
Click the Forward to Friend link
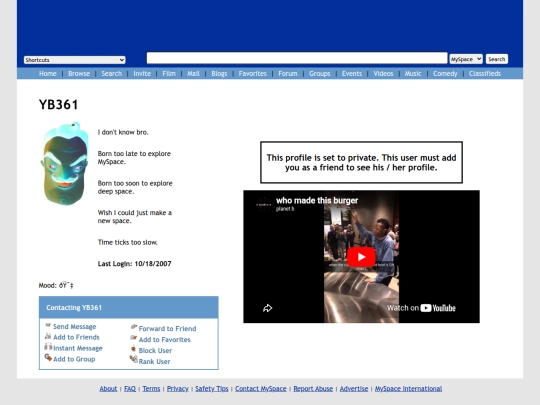click(167, 329)
